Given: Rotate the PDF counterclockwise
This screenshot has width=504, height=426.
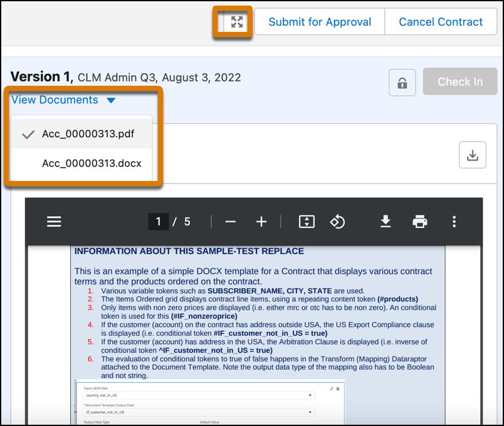Looking at the screenshot, I should pyautogui.click(x=337, y=222).
